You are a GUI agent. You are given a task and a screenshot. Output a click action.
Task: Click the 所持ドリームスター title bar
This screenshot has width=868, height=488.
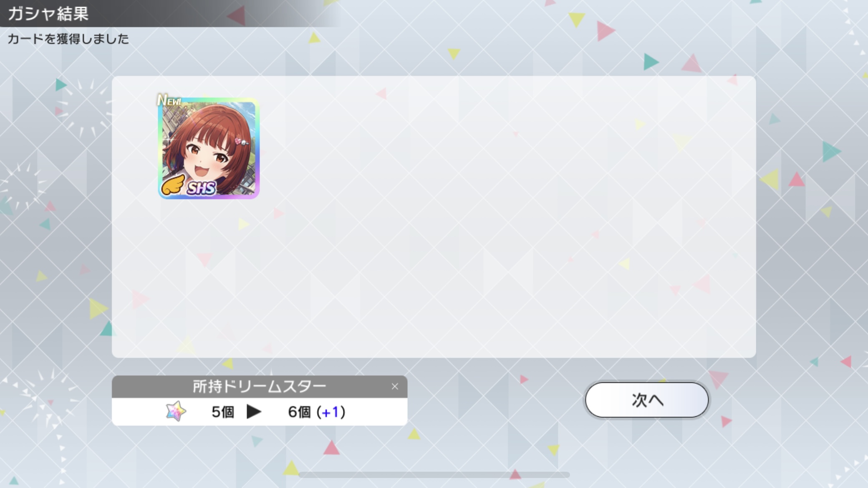[x=260, y=387]
